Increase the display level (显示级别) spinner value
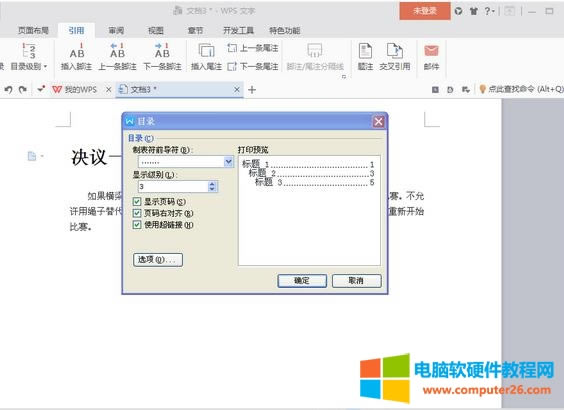The width and height of the screenshot is (564, 410). coord(212,183)
